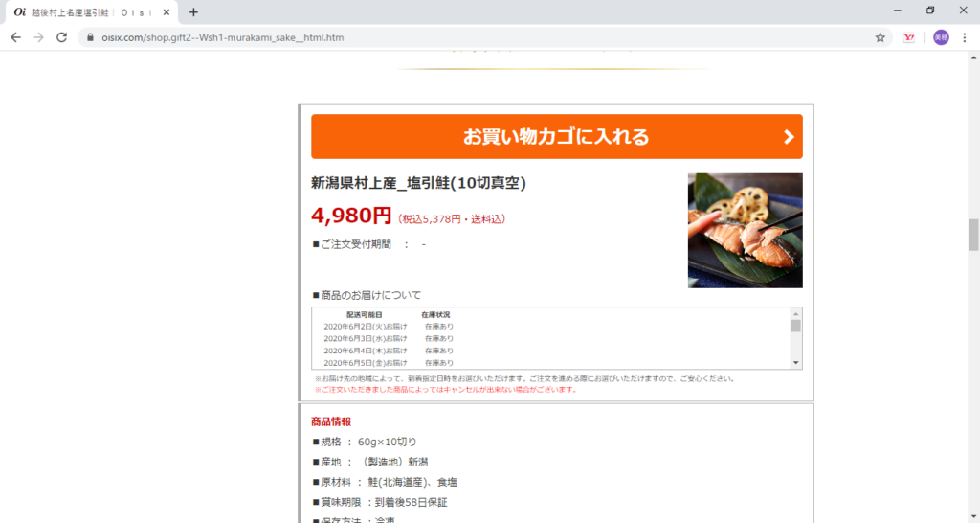Image resolution: width=980 pixels, height=523 pixels.
Task: Close the Oisix browser tab
Action: tap(167, 11)
